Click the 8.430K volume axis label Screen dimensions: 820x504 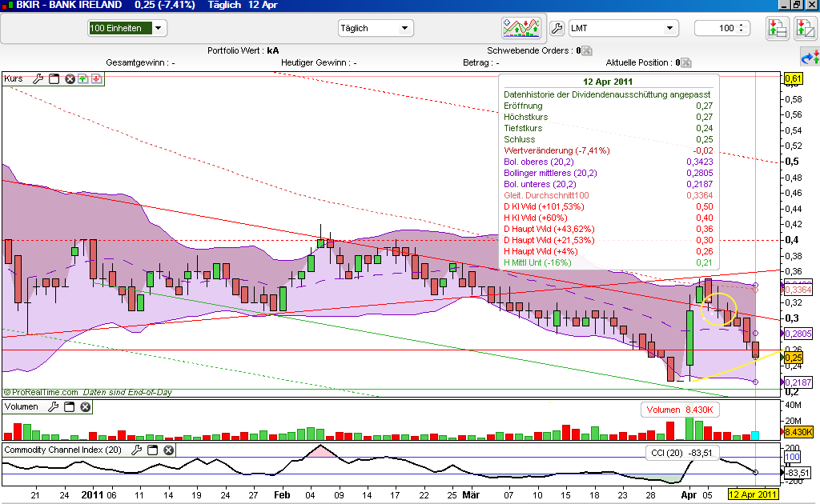coord(798,432)
